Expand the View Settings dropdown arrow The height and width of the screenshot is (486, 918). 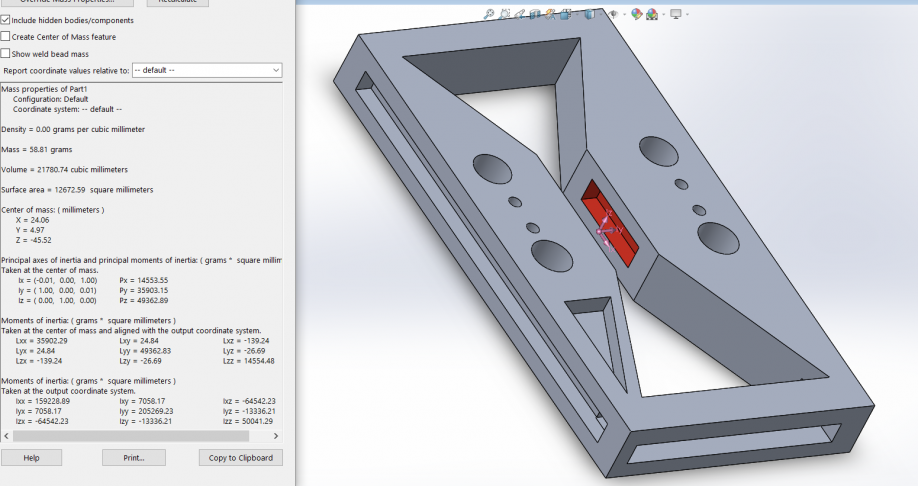(x=687, y=15)
